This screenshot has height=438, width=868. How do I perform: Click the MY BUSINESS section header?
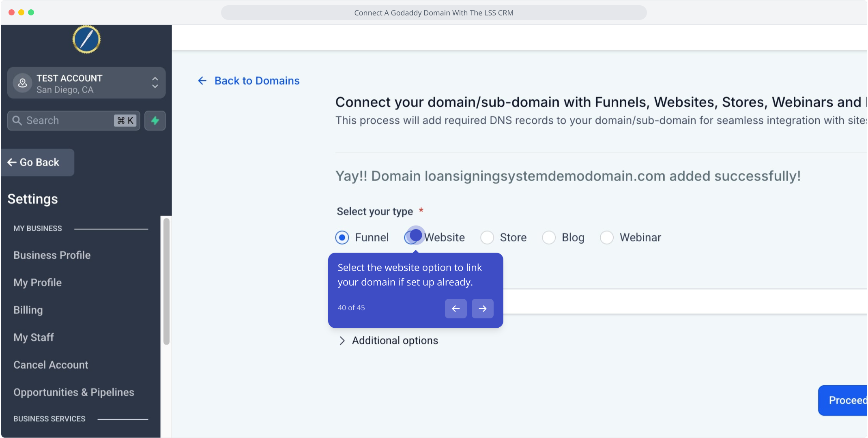click(38, 228)
